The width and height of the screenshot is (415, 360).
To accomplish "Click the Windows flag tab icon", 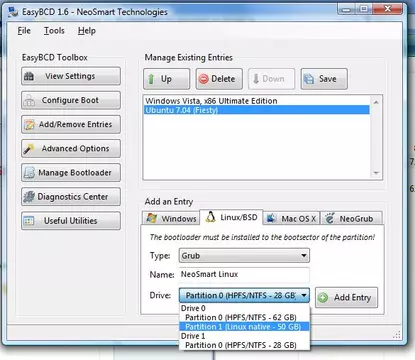I will (x=152, y=218).
